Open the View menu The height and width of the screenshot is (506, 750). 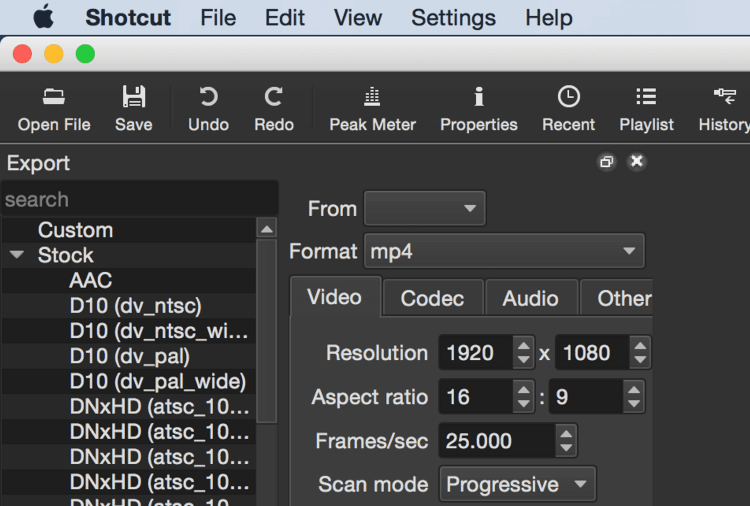coord(358,18)
